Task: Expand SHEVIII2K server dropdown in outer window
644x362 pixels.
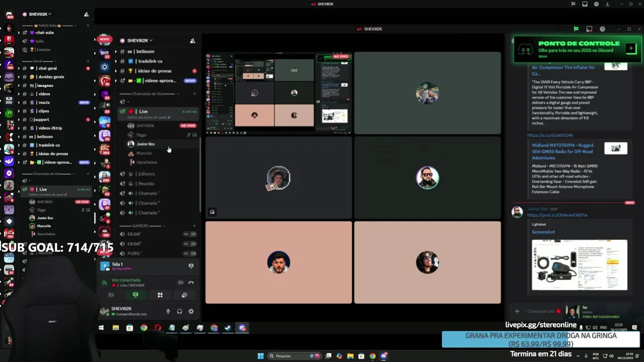Action: point(40,14)
